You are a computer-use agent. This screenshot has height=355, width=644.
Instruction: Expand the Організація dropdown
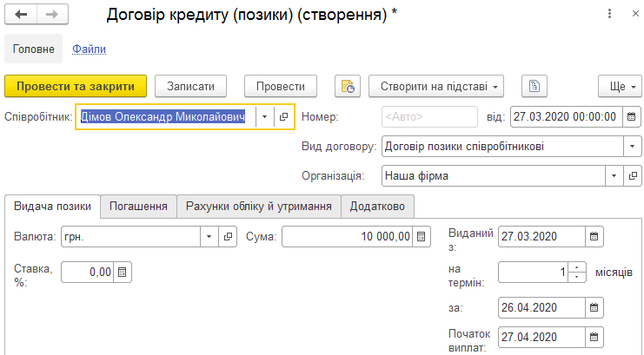(614, 176)
